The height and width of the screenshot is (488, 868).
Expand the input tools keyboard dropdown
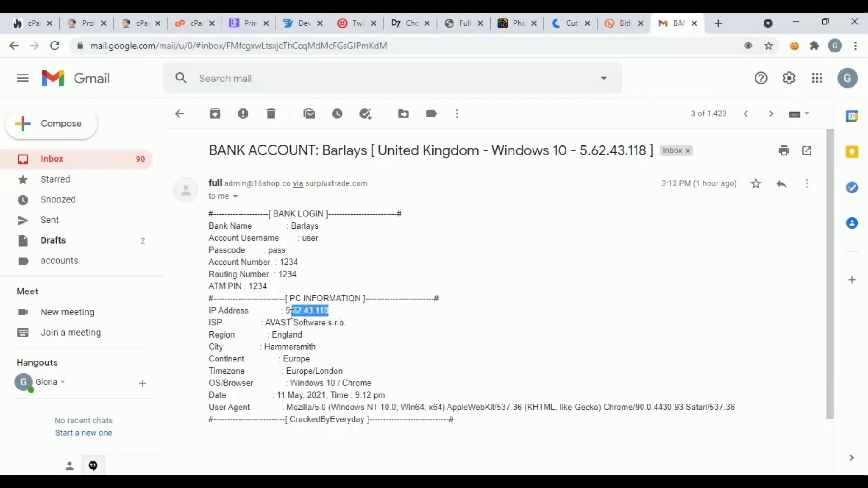(798, 114)
